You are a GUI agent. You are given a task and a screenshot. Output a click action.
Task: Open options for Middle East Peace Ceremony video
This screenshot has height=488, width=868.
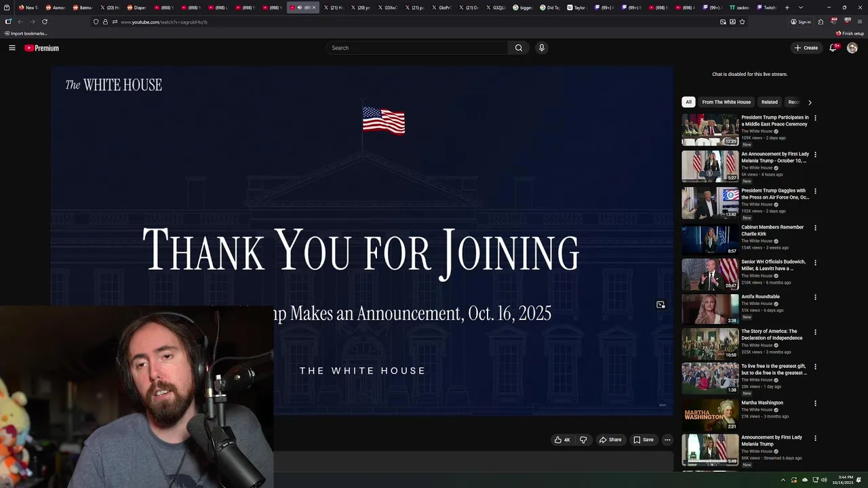click(x=815, y=118)
